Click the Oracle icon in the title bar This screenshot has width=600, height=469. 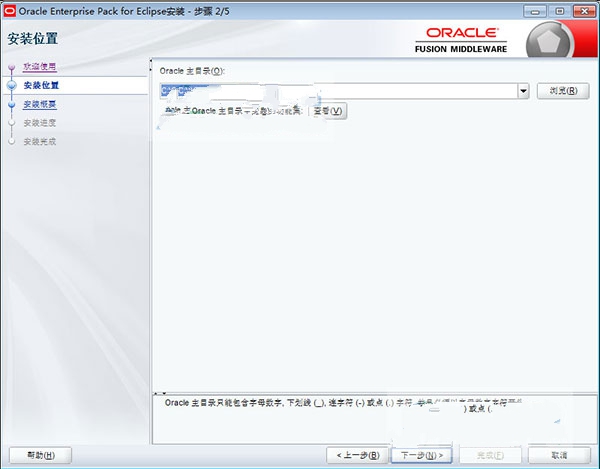[10, 11]
